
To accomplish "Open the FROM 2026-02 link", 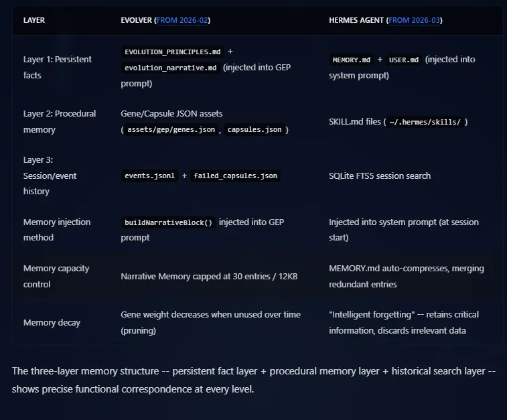I will pyautogui.click(x=182, y=20).
